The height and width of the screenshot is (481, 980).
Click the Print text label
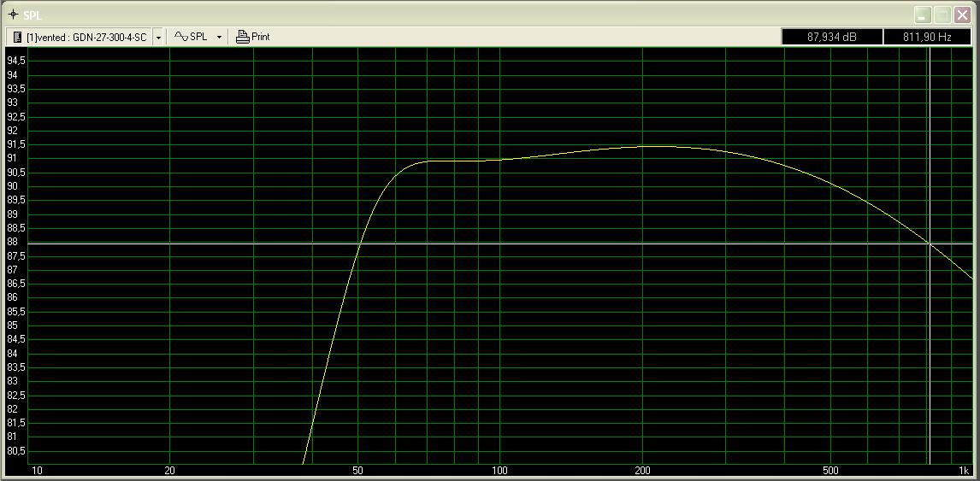point(261,37)
